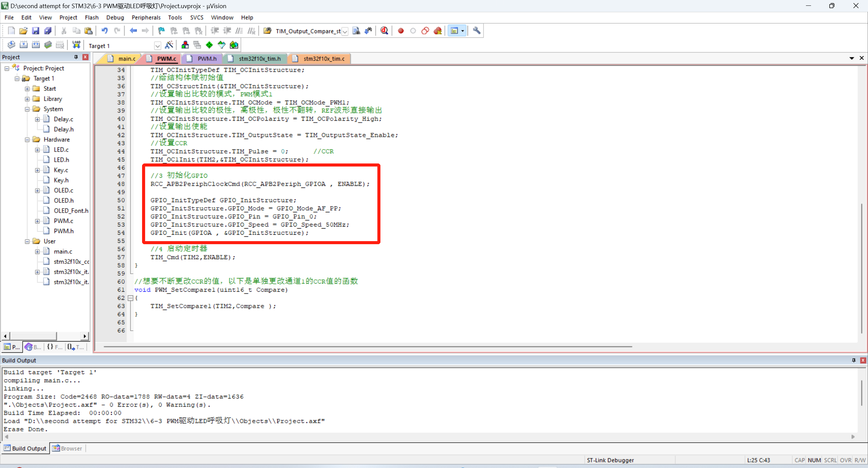
Task: Open the Peripherals menu
Action: point(146,17)
